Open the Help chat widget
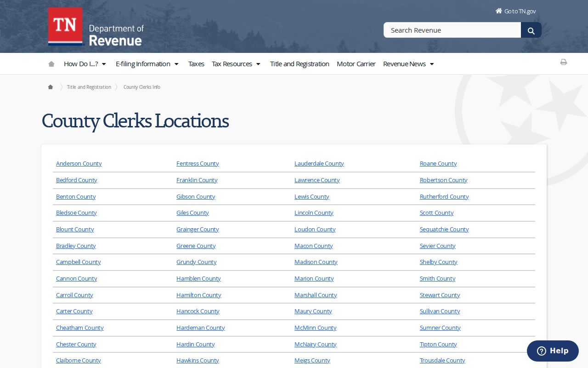588x368 pixels. pyautogui.click(x=553, y=351)
